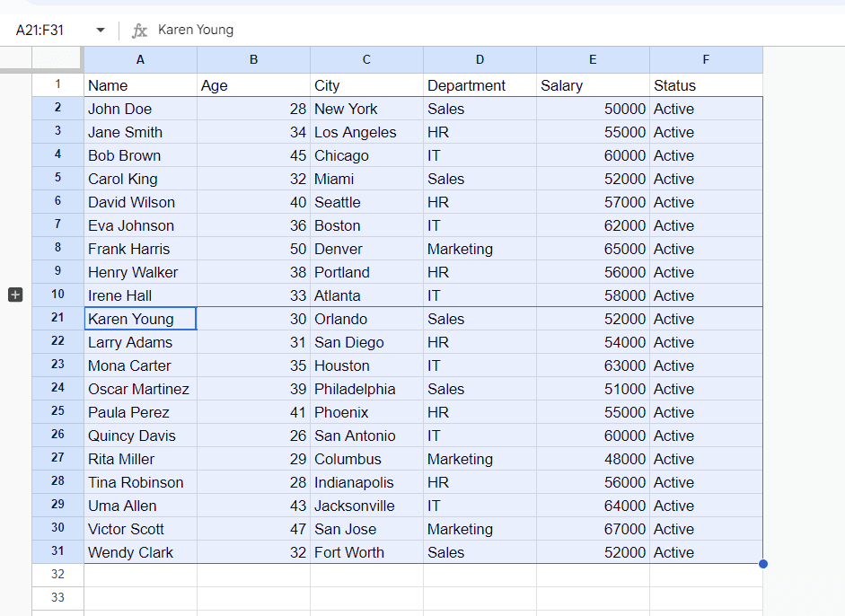845x616 pixels.
Task: Open the Name Box dropdown
Action: [x=101, y=30]
